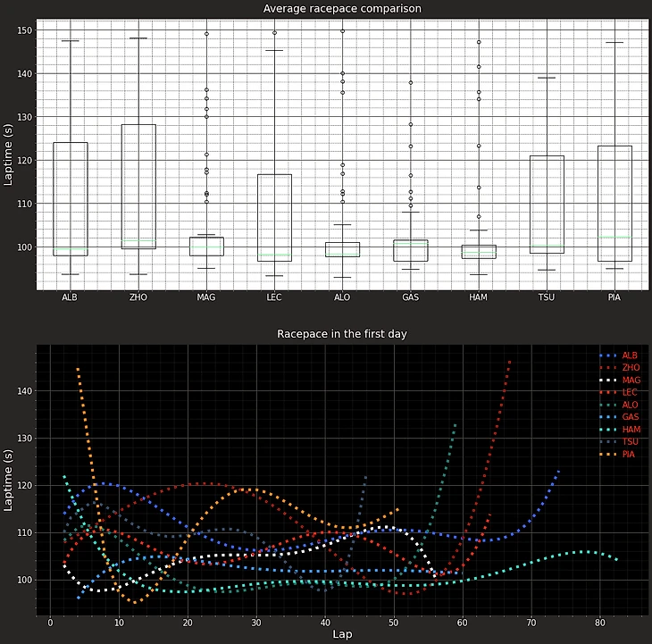Pick the HAM legend entry
Viewport: 652px width, 644px height.
click(631, 430)
